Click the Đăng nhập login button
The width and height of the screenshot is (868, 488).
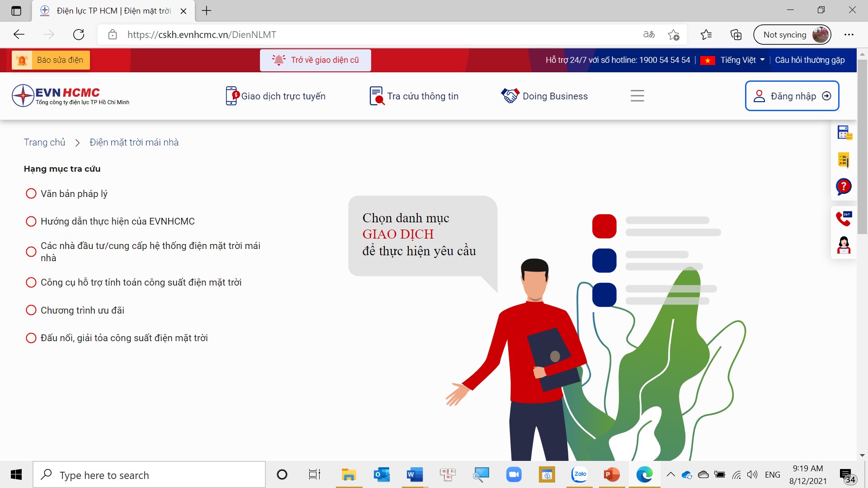pyautogui.click(x=792, y=96)
